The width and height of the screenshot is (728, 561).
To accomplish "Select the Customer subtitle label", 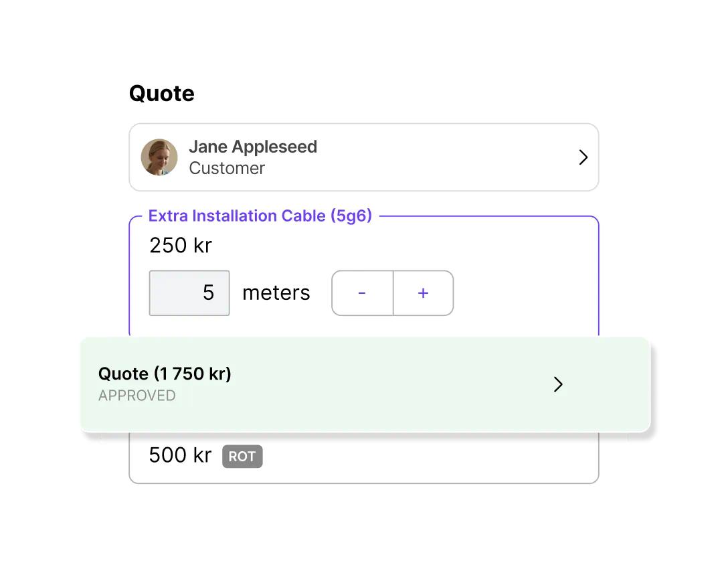I will [x=227, y=168].
